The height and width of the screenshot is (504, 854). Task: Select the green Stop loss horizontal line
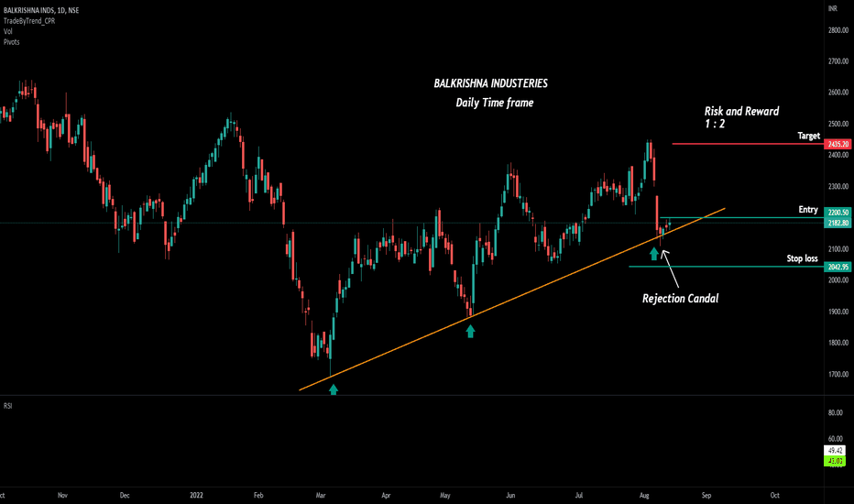(726, 267)
